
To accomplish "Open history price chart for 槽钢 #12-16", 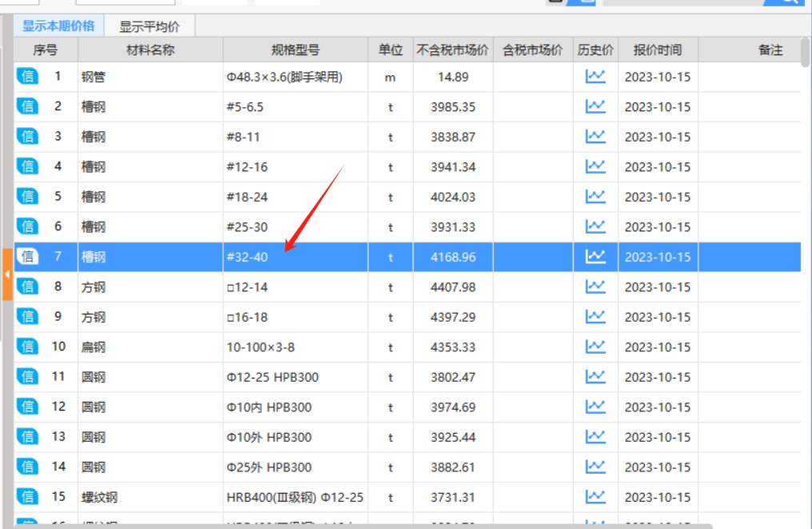I will [x=595, y=166].
